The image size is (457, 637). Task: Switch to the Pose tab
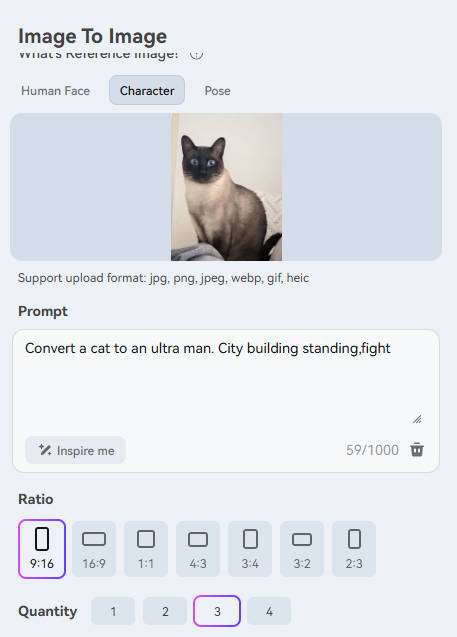pyautogui.click(x=217, y=90)
